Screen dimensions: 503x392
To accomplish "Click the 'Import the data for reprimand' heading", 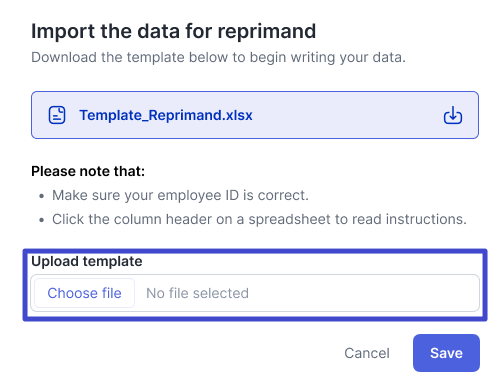I will (173, 31).
